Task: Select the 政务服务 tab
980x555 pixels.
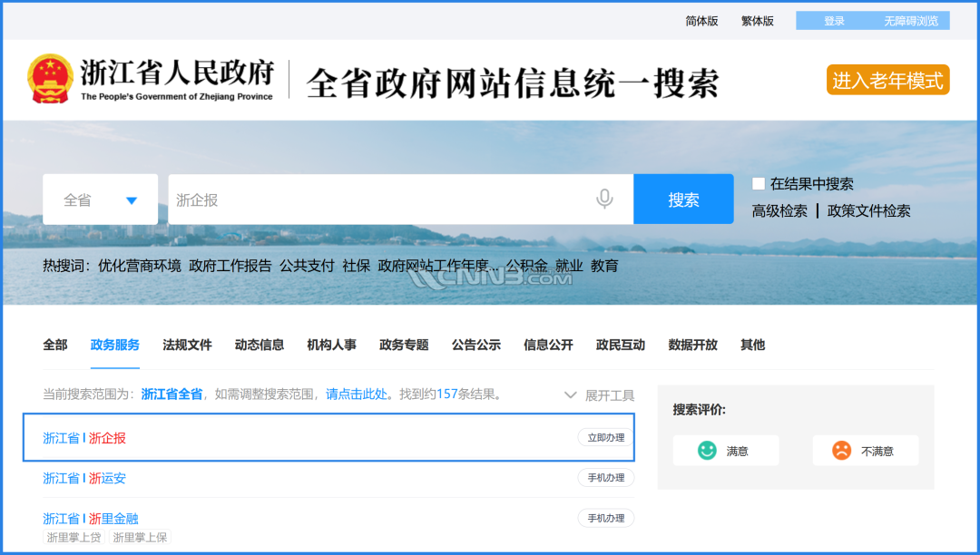Action: click(115, 345)
